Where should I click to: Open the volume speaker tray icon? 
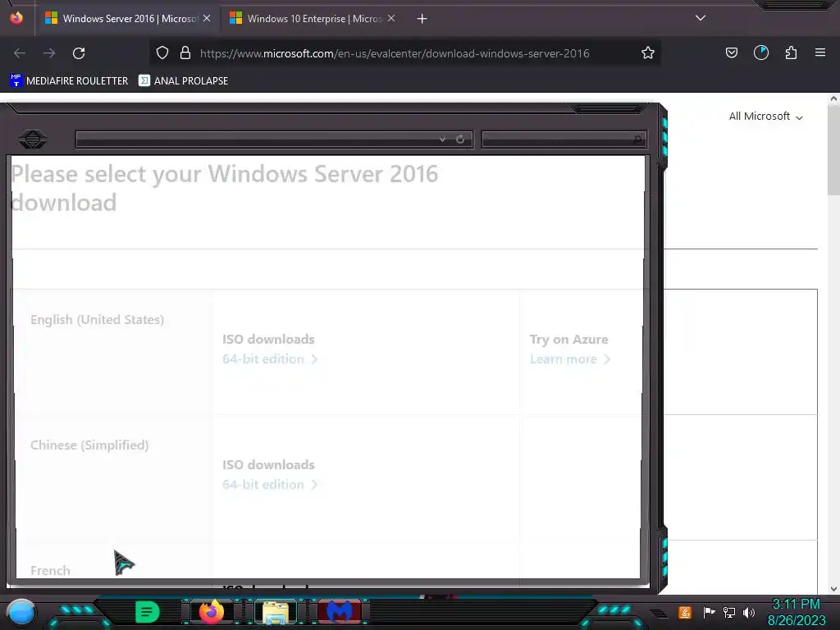click(748, 612)
